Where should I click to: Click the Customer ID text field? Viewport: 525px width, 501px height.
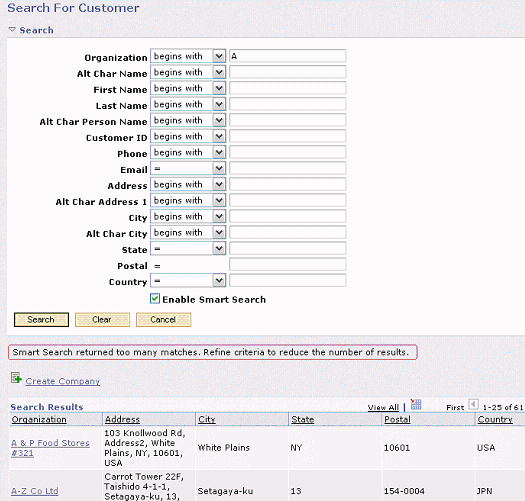coord(288,136)
